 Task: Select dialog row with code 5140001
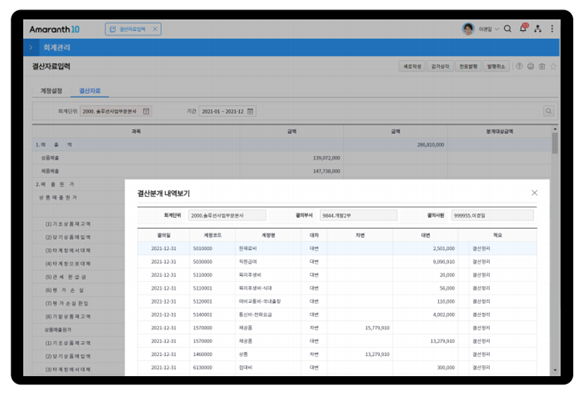tap(337, 315)
